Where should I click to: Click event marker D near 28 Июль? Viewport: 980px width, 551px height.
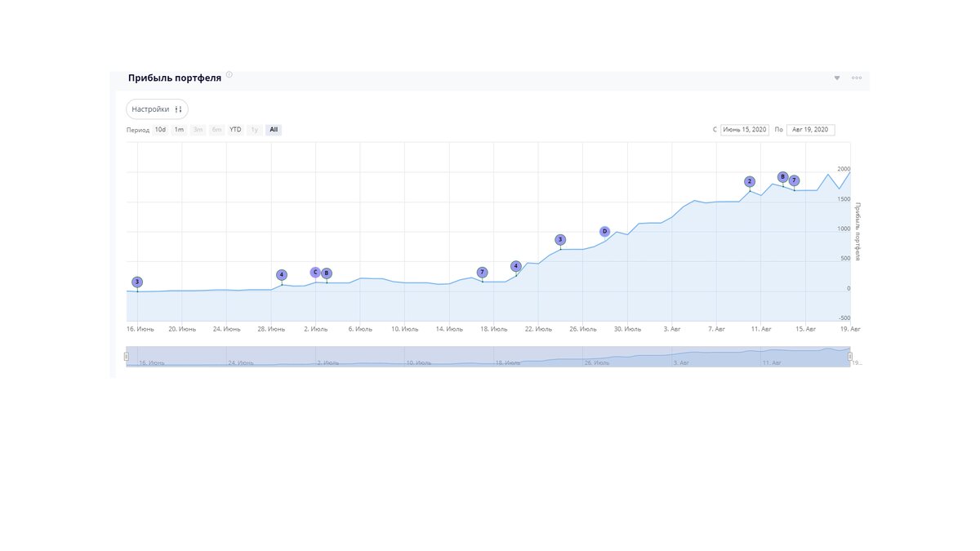604,232
